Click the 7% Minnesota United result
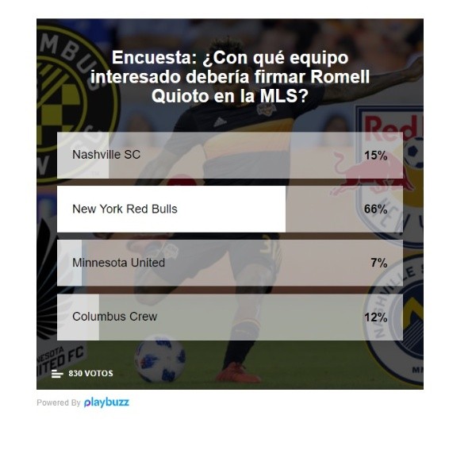Screen dimensions: 476x450 379,263
